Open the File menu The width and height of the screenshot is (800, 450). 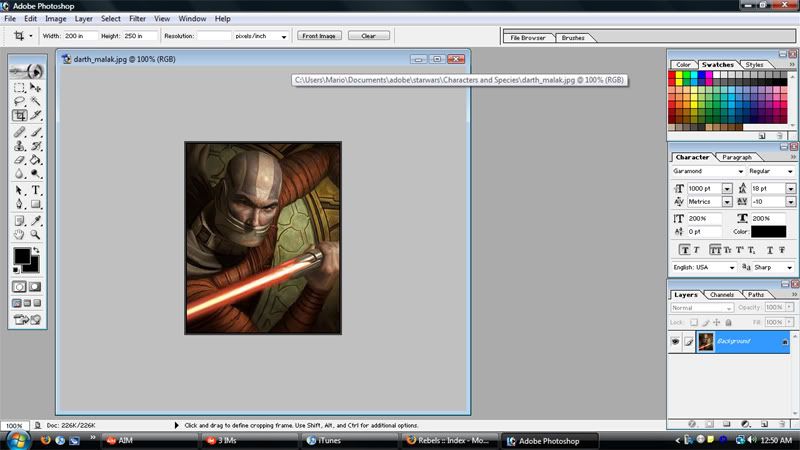[10, 18]
